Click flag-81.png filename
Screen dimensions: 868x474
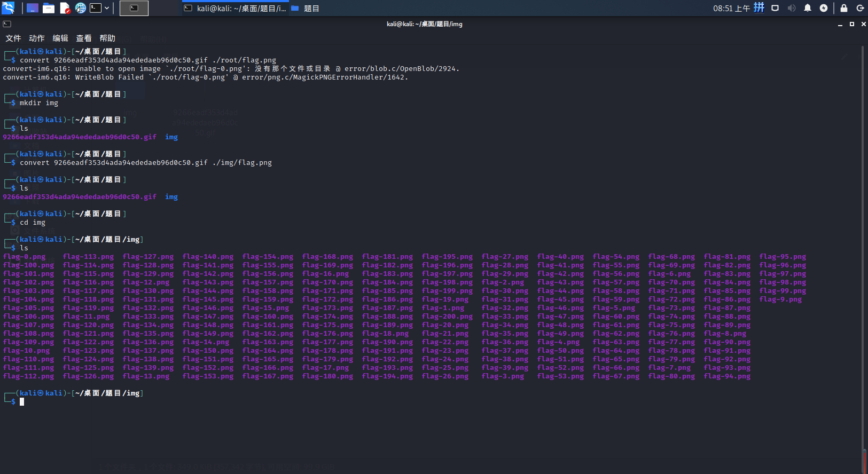727,257
